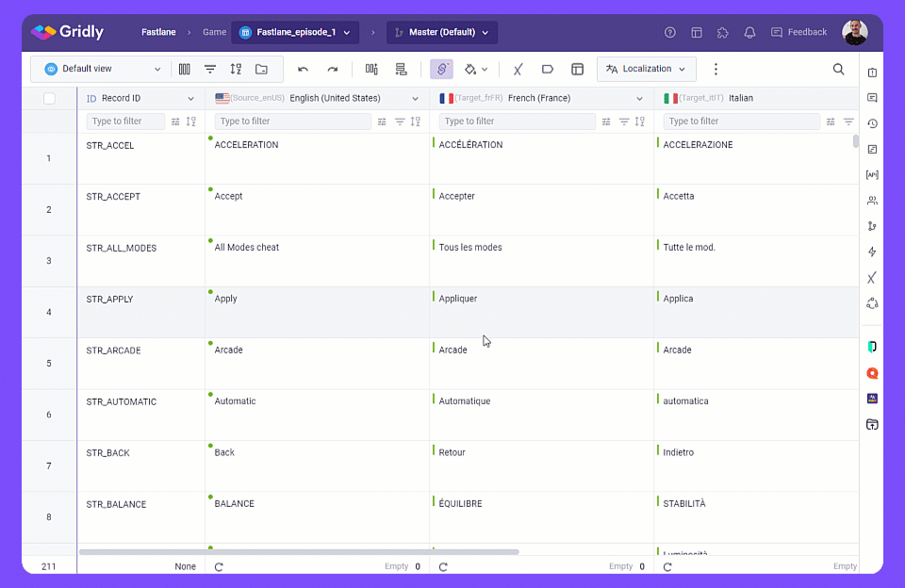905x588 pixels.
Task: Select the STABILITÀ Italian cell
Action: (756, 517)
